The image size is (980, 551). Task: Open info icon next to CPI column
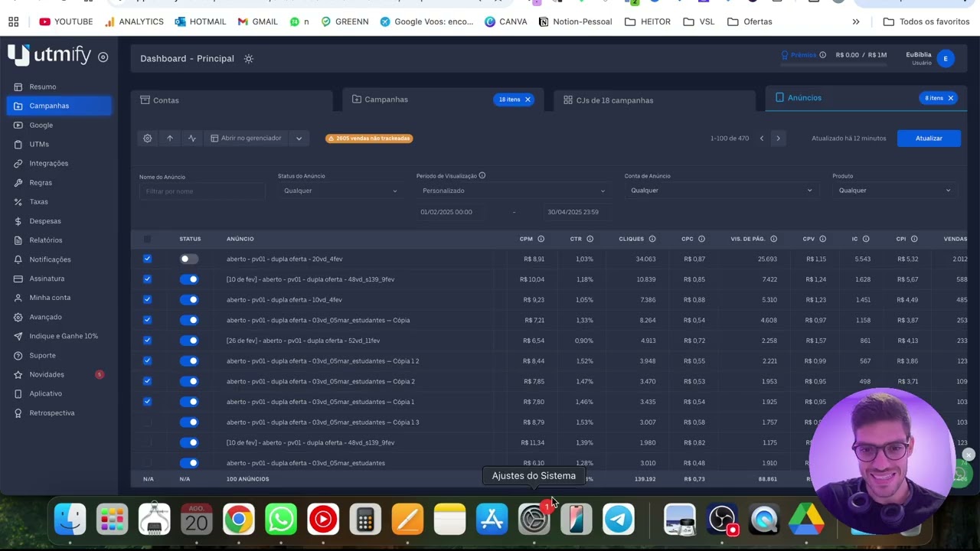914,239
